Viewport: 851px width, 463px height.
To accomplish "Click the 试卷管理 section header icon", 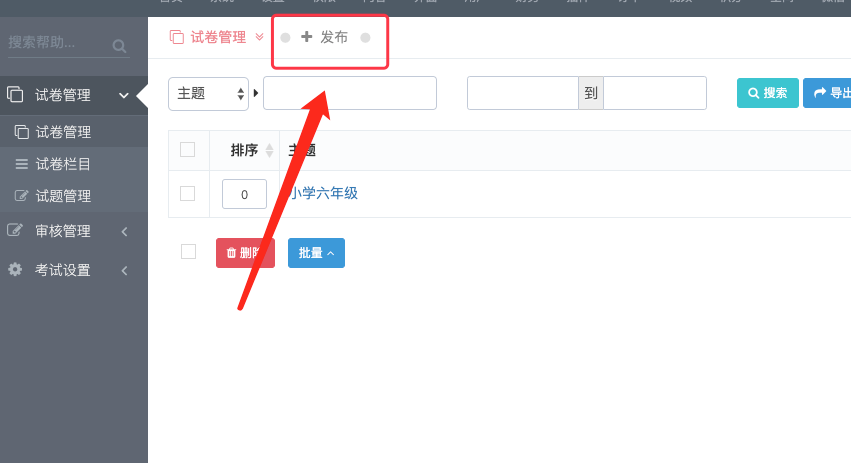I will pos(15,94).
